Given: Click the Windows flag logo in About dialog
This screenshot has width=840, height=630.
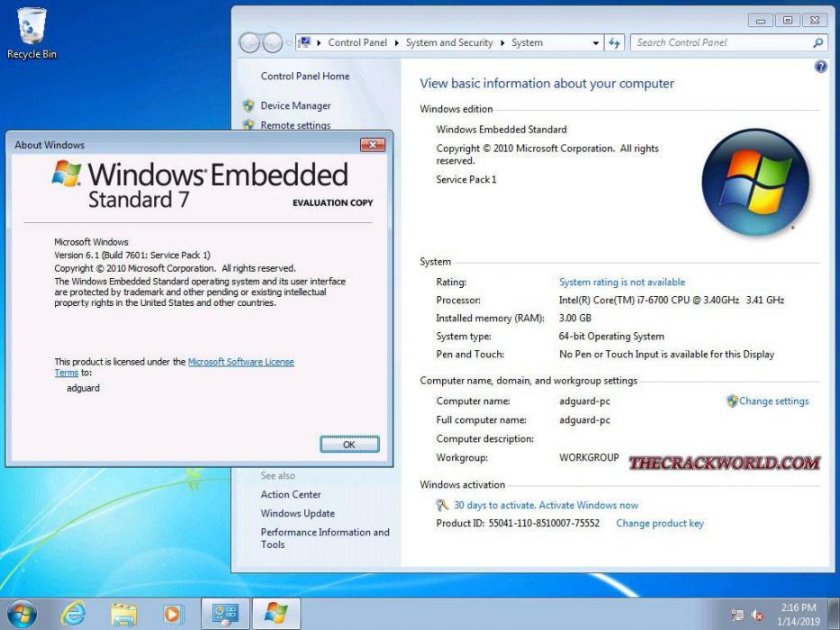Looking at the screenshot, I should point(67,173).
